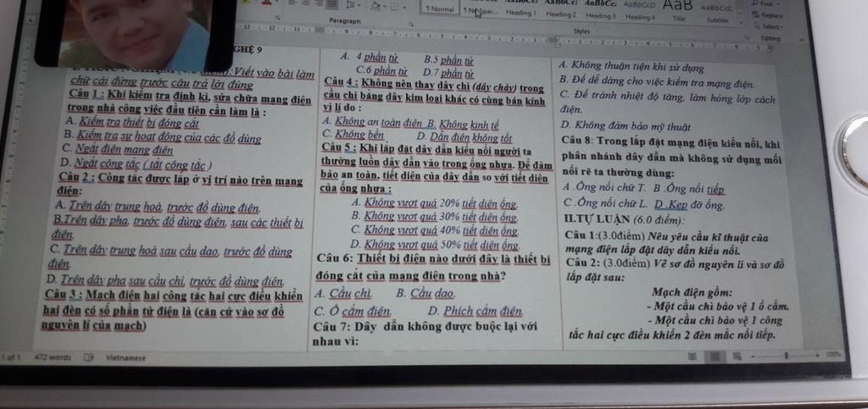
Task: Click the heading 'II.TỰ LUẬN (6.0 điểm):'
Action: tap(623, 220)
